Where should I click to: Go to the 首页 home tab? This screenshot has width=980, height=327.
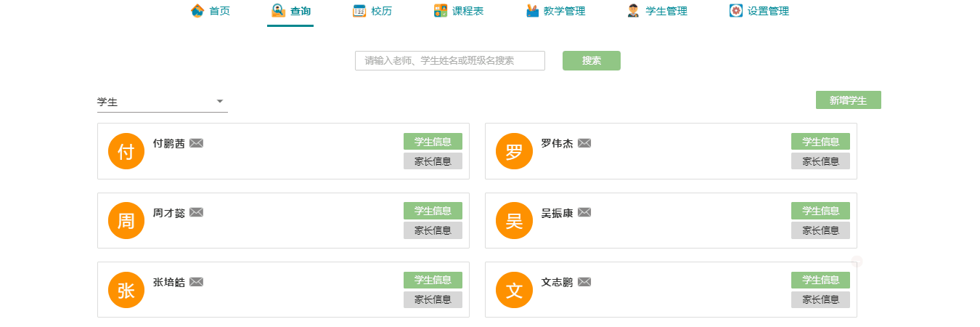[x=211, y=11]
